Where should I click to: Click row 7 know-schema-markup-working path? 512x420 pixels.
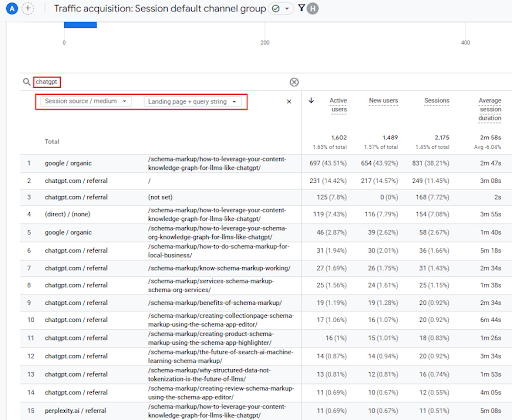coord(219,268)
